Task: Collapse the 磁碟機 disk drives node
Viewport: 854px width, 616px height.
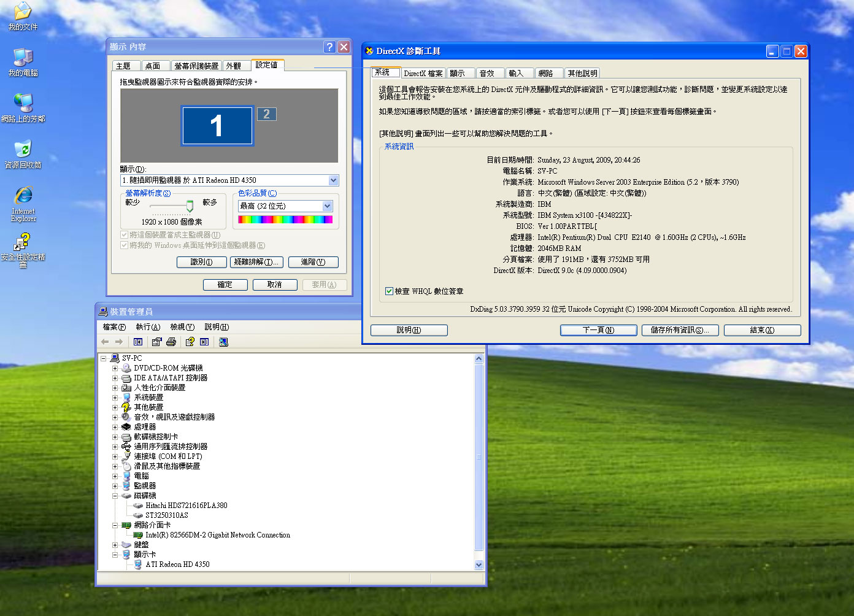Action: (115, 496)
